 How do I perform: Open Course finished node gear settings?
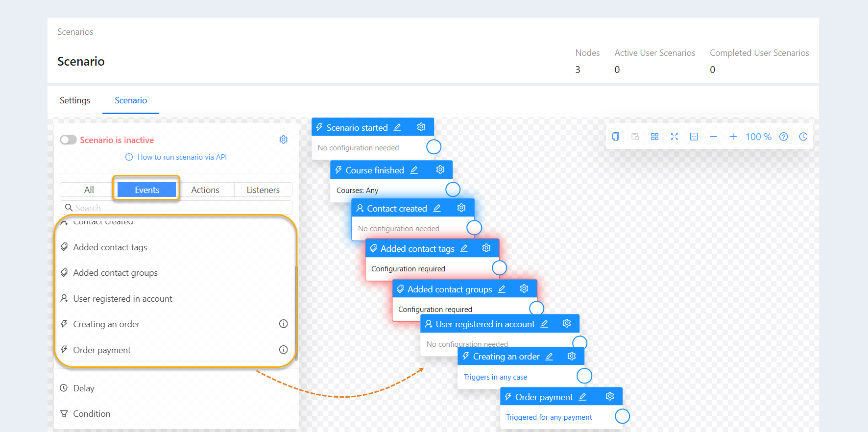440,169
